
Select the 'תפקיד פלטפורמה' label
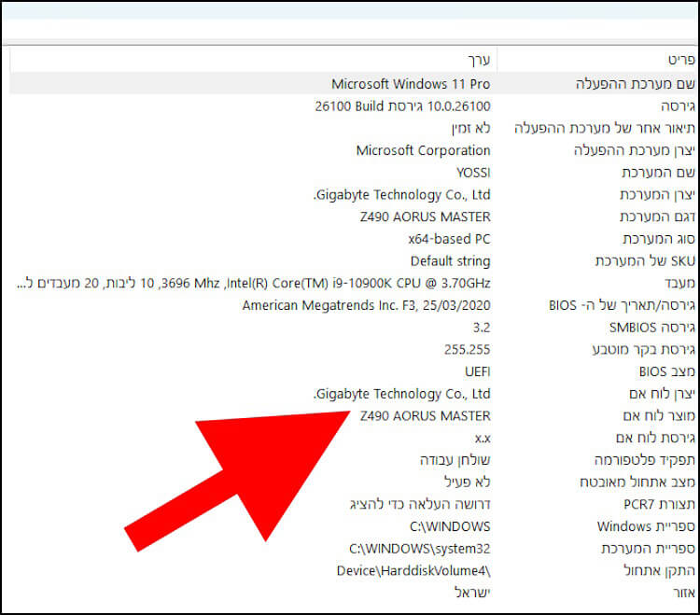(645, 460)
